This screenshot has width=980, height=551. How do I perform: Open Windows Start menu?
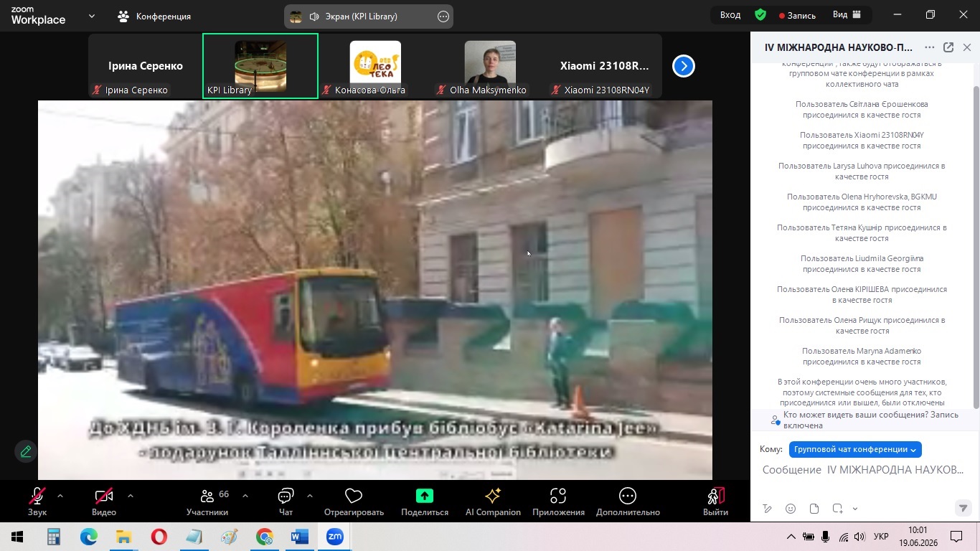17,537
